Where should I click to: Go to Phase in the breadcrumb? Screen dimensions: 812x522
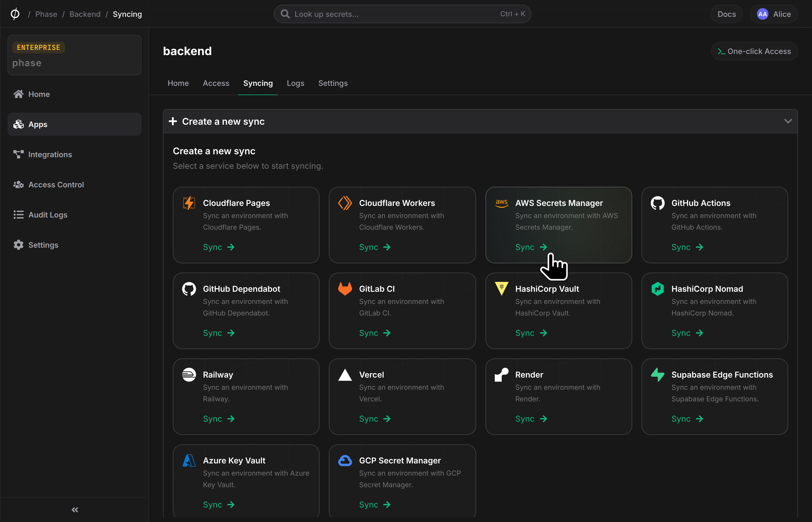46,14
